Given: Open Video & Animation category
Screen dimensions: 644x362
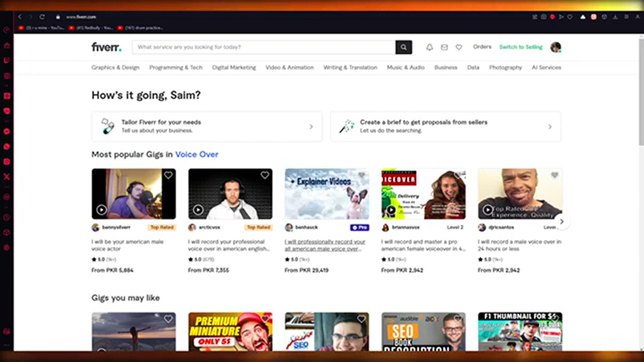Looking at the screenshot, I should 290,67.
